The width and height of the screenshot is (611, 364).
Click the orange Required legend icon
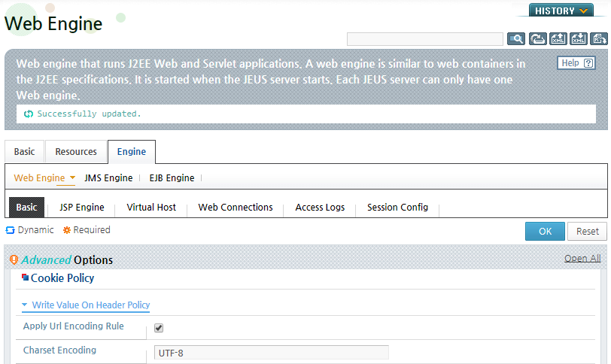tap(67, 230)
